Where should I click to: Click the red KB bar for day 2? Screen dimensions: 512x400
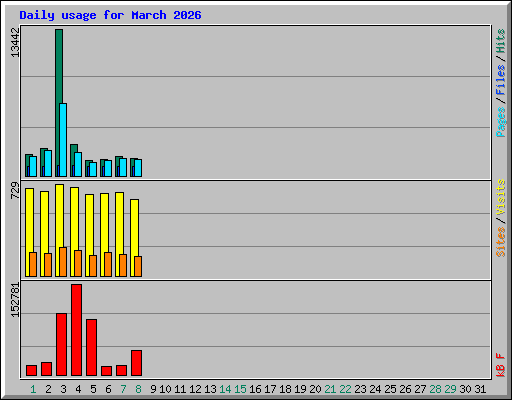(46, 369)
